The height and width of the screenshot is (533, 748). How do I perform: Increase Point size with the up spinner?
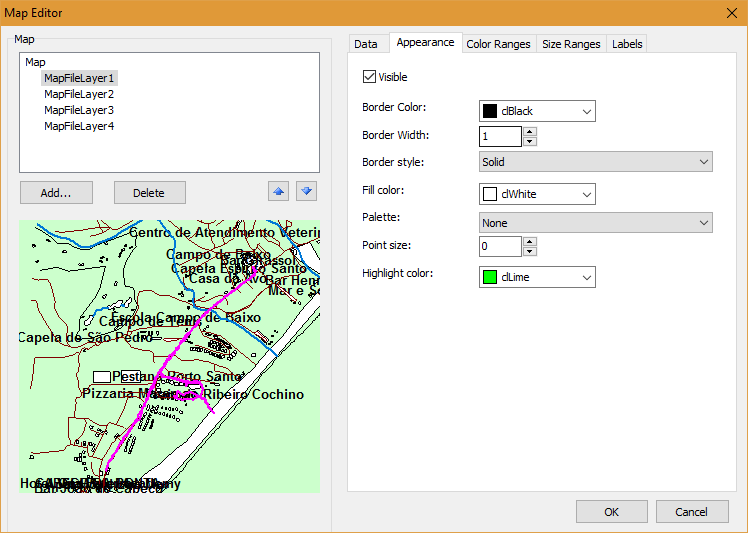tap(530, 241)
